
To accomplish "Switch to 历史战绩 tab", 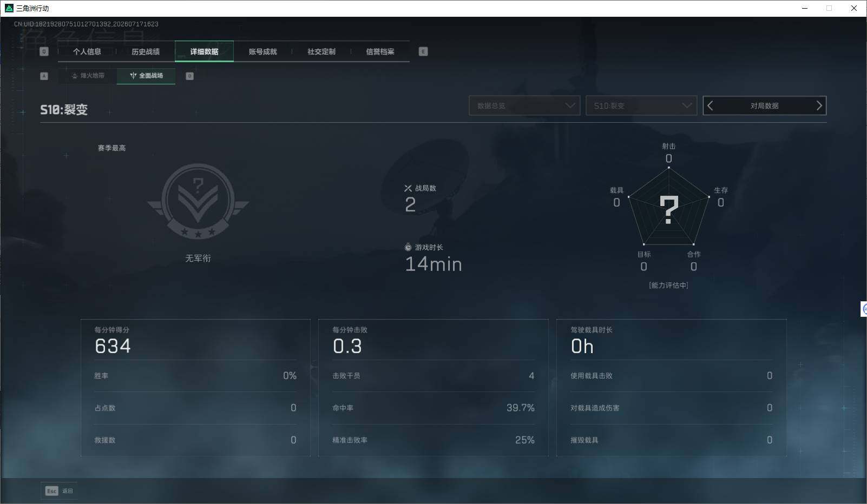I will [146, 51].
